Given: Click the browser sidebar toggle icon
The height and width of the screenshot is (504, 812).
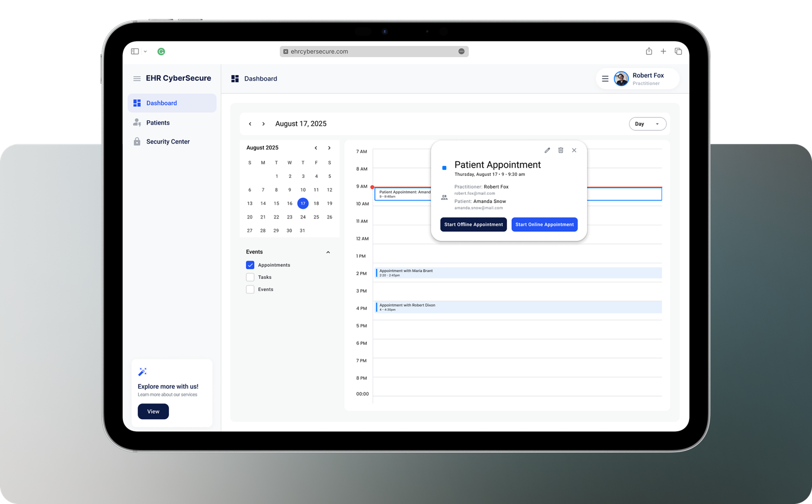Looking at the screenshot, I should pos(135,51).
